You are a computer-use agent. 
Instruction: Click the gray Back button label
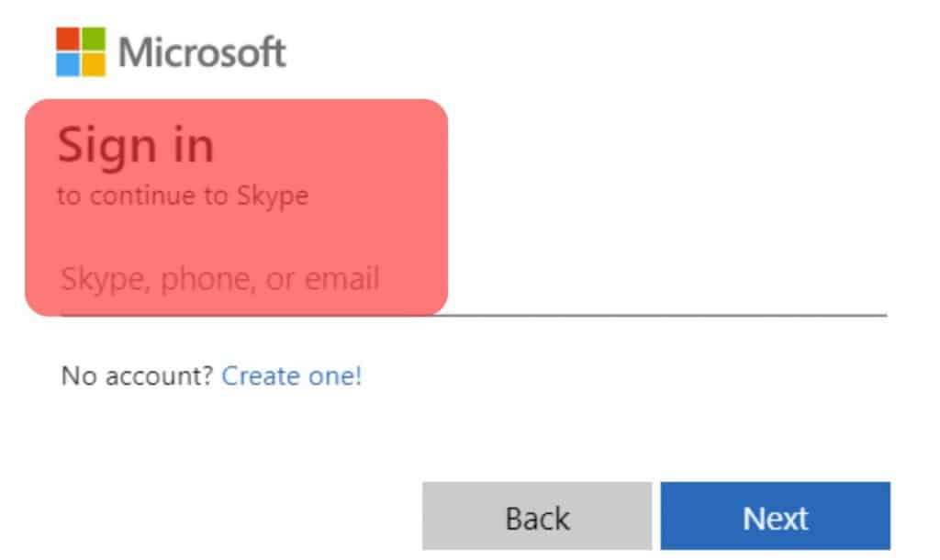point(535,519)
